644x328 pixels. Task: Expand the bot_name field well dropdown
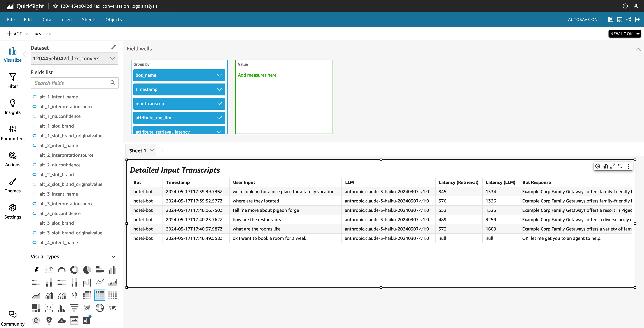click(x=219, y=75)
